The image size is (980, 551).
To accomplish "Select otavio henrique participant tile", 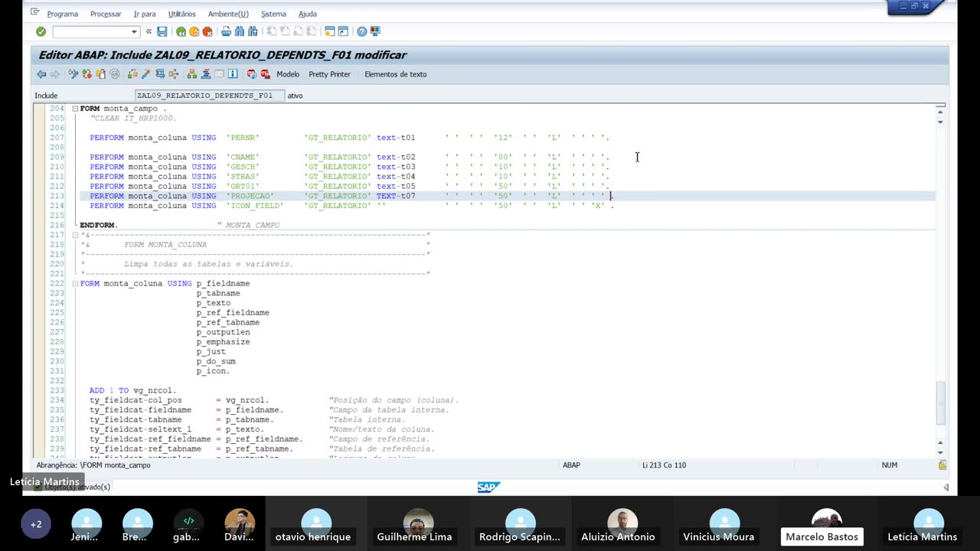I will tap(316, 523).
